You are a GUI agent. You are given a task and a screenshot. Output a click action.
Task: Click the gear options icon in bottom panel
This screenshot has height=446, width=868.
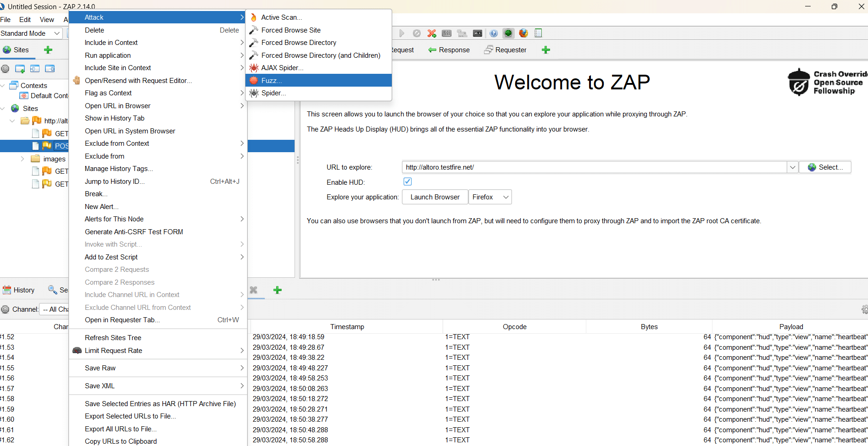coord(864,309)
